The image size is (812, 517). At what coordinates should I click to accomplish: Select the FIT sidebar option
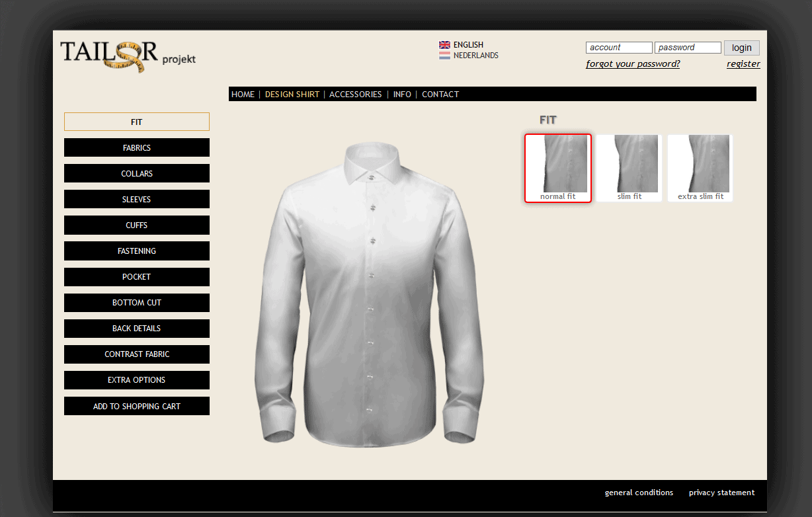pos(137,122)
